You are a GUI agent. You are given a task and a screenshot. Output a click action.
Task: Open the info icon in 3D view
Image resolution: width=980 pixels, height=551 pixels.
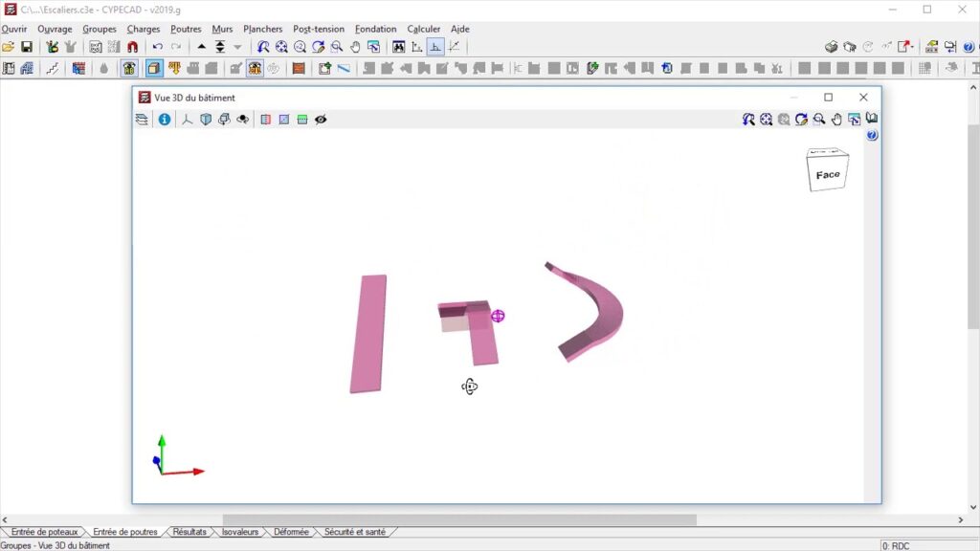tap(165, 120)
